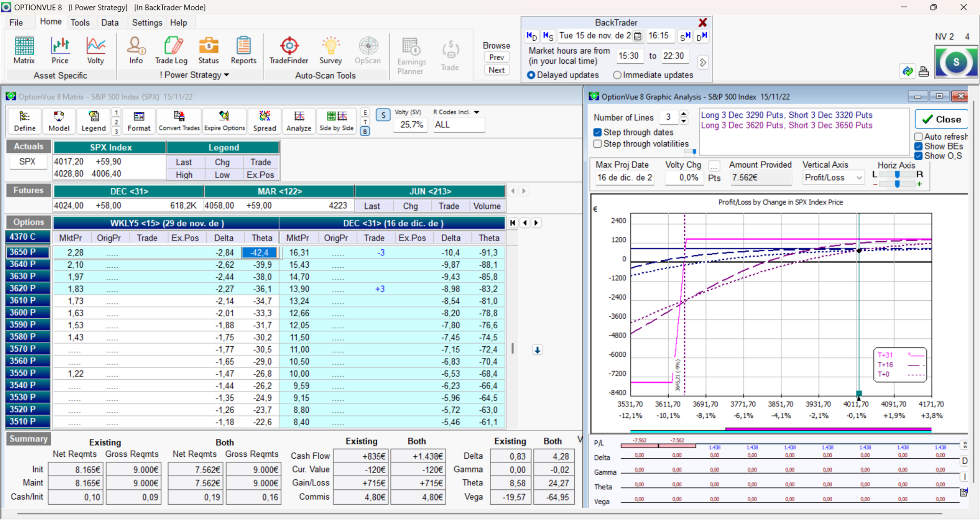The image size is (980, 520).
Task: Open the Help menu
Action: pos(178,23)
